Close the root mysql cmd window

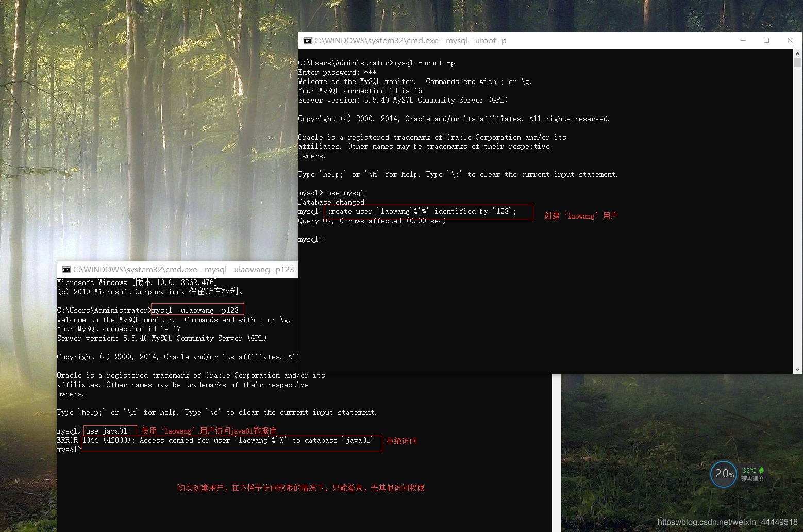click(x=790, y=41)
